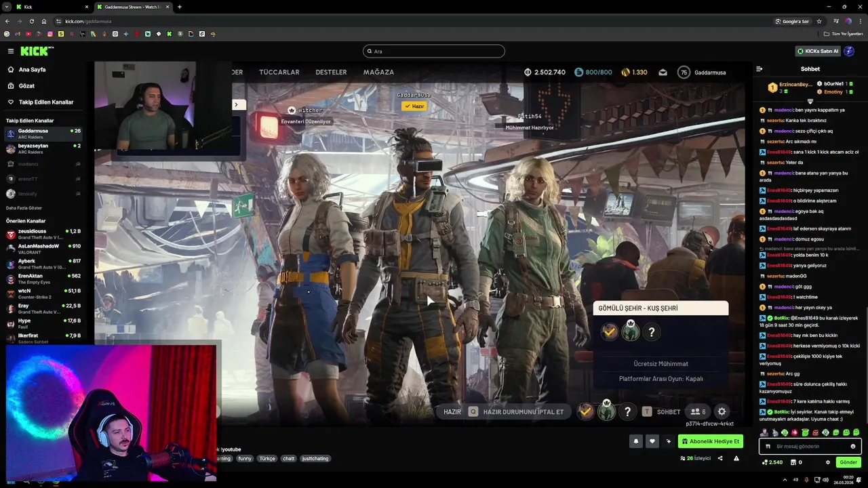Open the user profile avatar menu
The height and width of the screenshot is (488, 868).
tap(849, 51)
